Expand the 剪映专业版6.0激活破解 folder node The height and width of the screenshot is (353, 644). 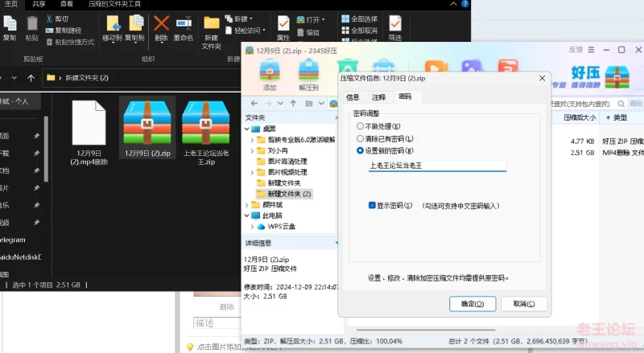[x=252, y=140]
